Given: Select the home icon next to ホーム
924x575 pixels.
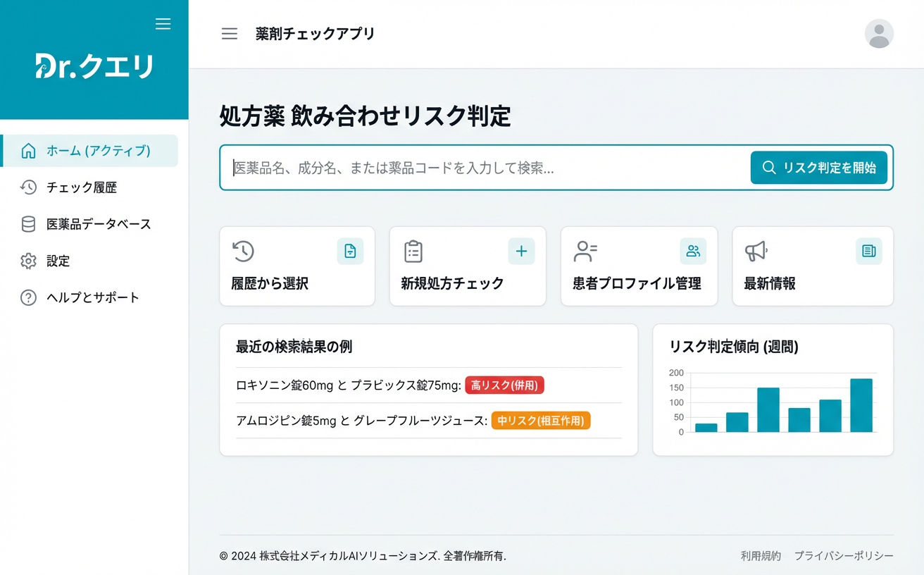Looking at the screenshot, I should pyautogui.click(x=27, y=150).
